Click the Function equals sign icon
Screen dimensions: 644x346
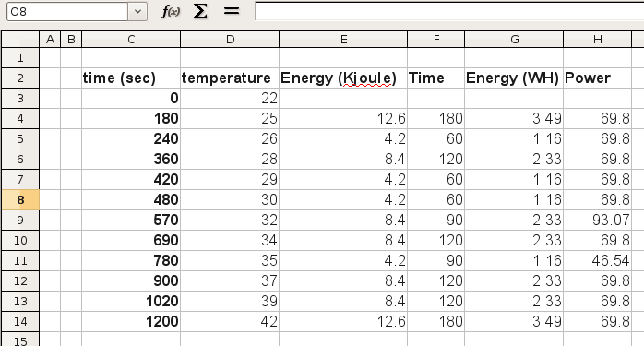pos(232,11)
